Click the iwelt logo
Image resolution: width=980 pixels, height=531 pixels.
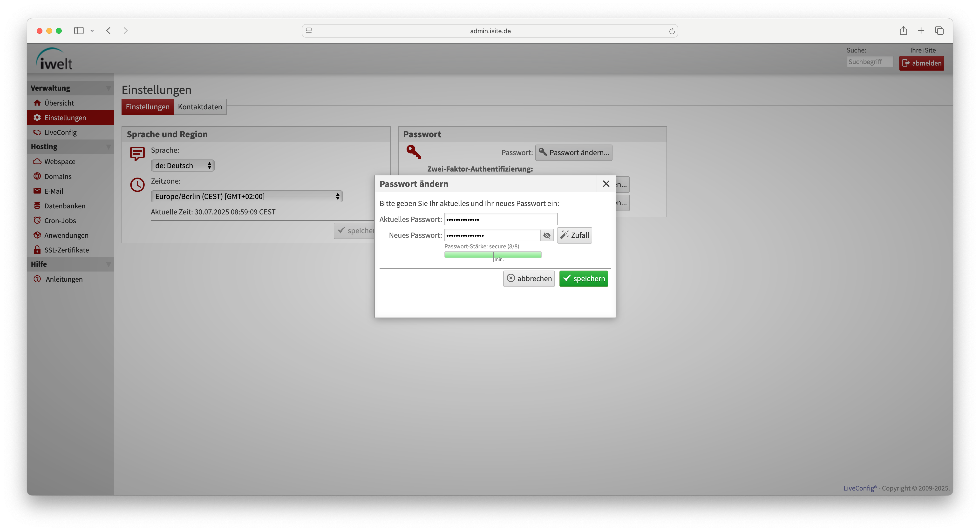[54, 59]
